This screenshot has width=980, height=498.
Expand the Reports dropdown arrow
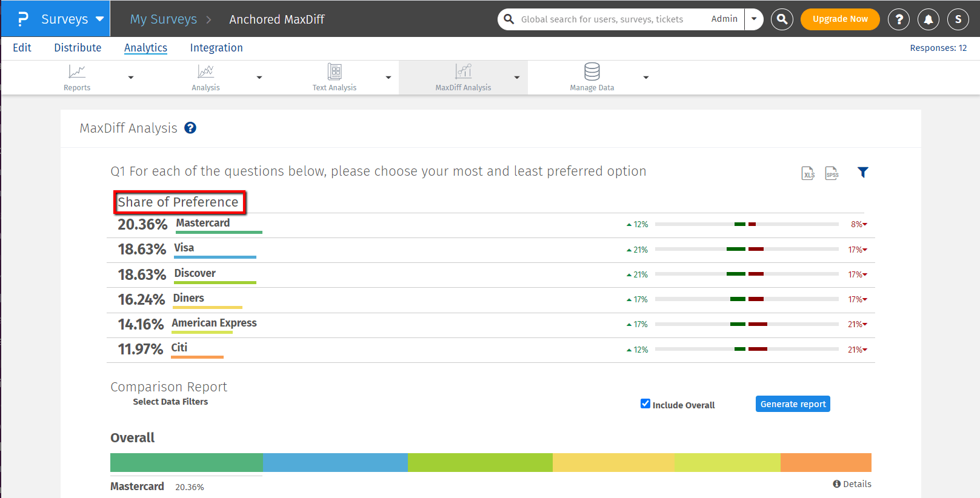click(x=131, y=78)
